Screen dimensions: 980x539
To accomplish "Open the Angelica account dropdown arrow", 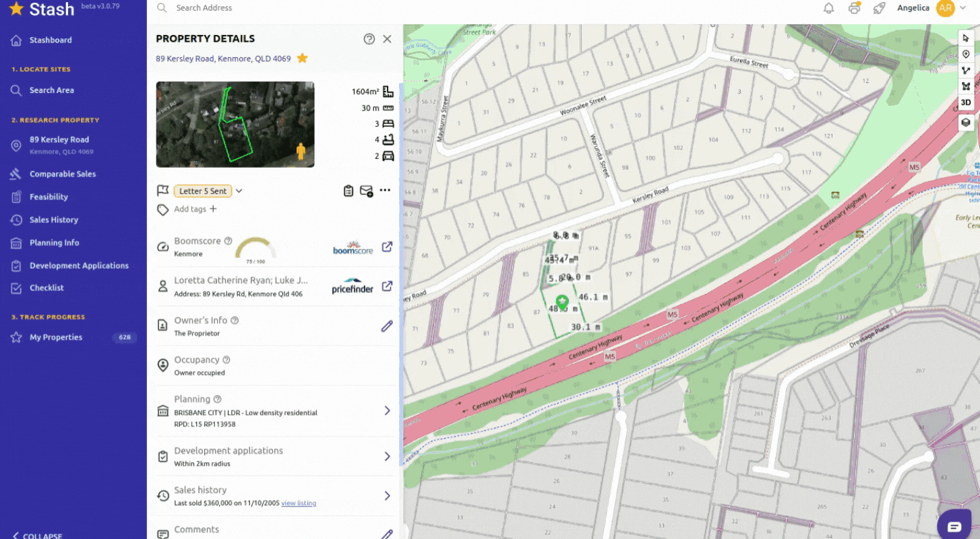I will [964, 8].
